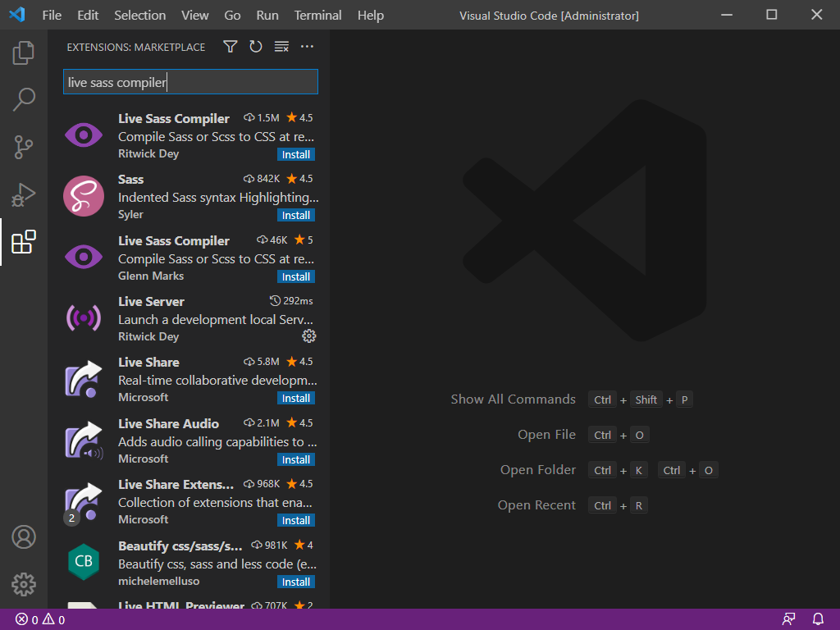Image resolution: width=840 pixels, height=630 pixels.
Task: Install Live Sass Compiler by Glenn Marks
Action: point(295,276)
